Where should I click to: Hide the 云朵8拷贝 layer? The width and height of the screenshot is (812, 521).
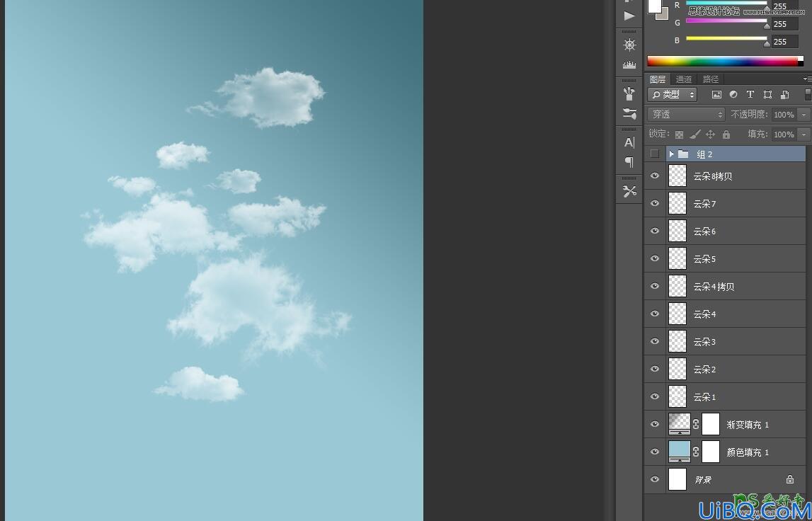(x=655, y=176)
